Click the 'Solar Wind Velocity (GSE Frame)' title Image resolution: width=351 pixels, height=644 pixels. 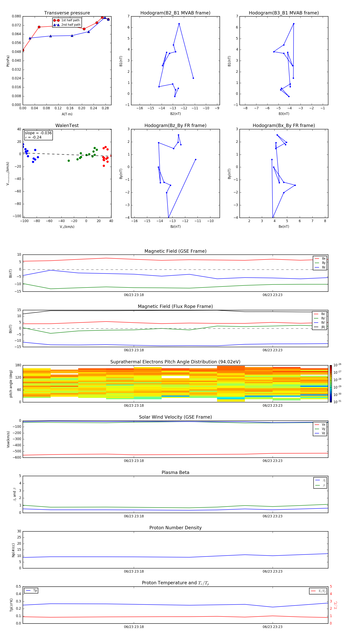pos(175,417)
